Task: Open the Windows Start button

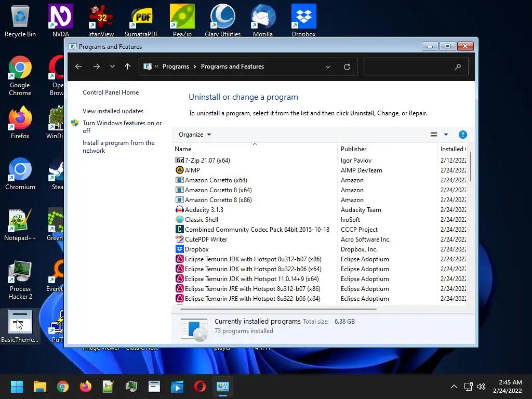Action: [x=17, y=387]
